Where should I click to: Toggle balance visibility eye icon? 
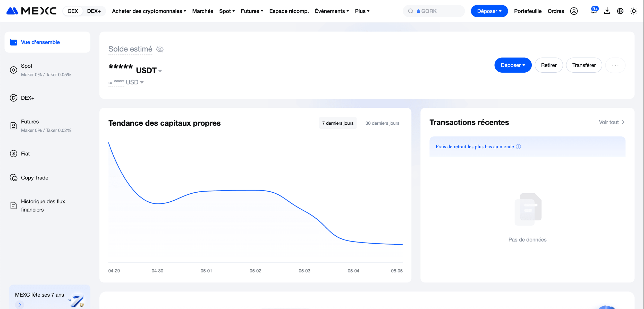click(160, 49)
